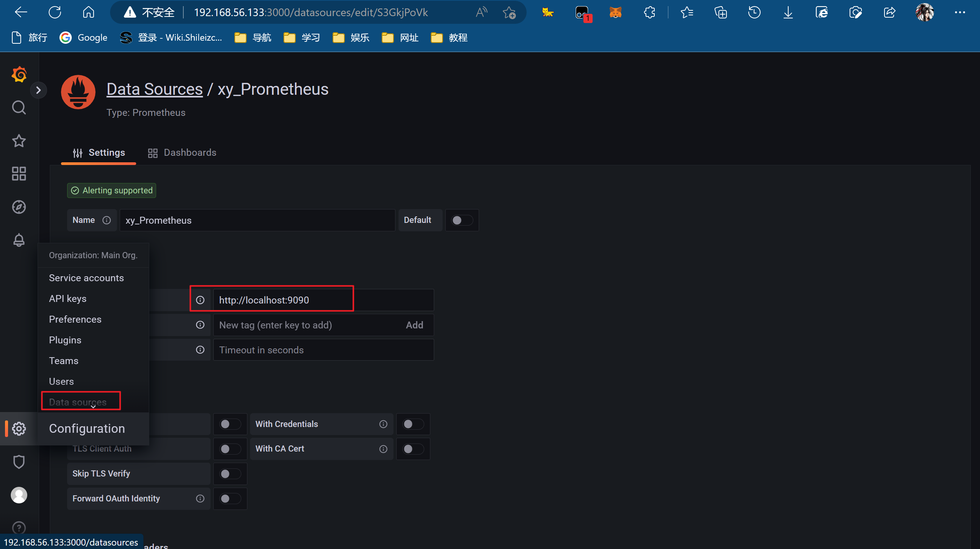Image resolution: width=980 pixels, height=549 pixels.
Task: Select API keys in Configuration menu
Action: point(93,298)
